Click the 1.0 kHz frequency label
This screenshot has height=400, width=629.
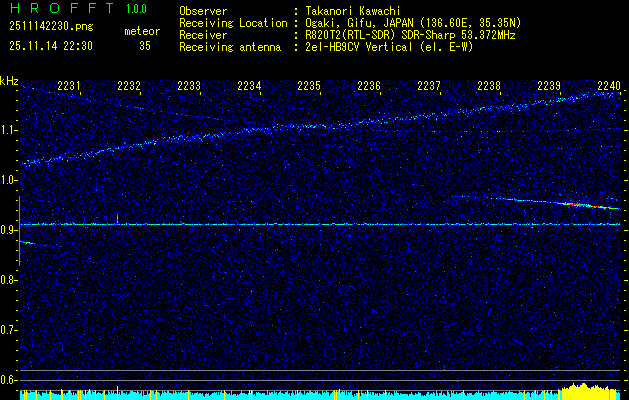point(7,180)
